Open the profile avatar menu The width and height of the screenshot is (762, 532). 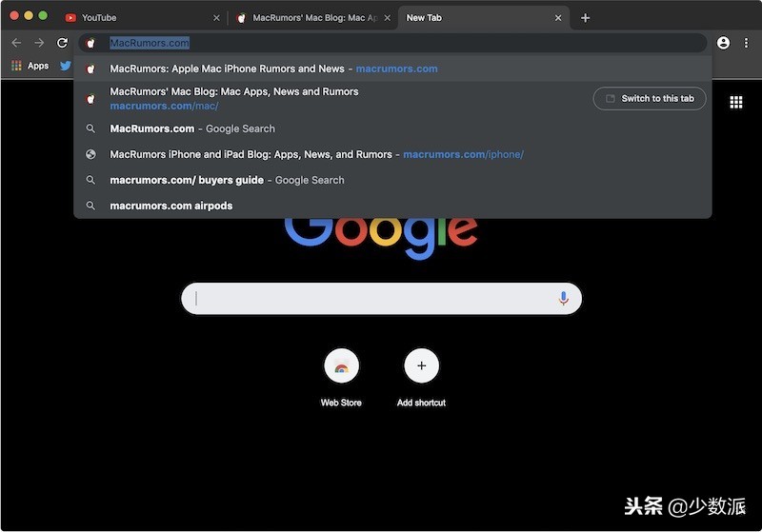click(723, 43)
